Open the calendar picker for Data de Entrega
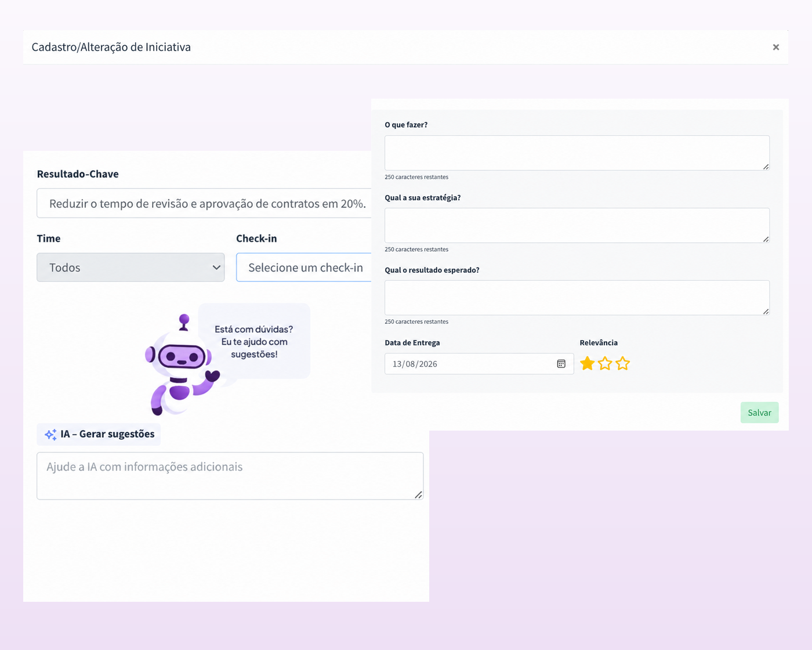This screenshot has width=812, height=650. tap(561, 364)
